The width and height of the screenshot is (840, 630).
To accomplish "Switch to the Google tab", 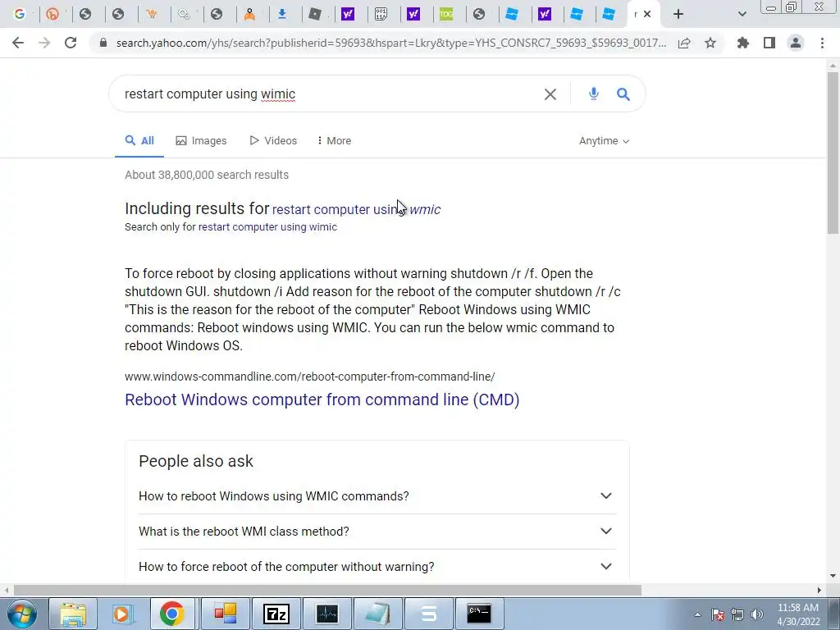I will pyautogui.click(x=20, y=15).
